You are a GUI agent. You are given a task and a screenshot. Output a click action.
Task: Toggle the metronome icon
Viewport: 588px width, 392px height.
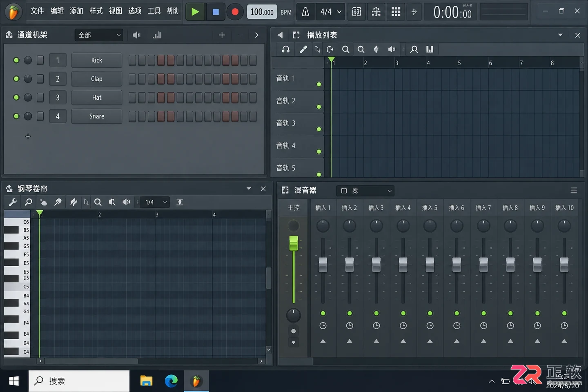305,12
